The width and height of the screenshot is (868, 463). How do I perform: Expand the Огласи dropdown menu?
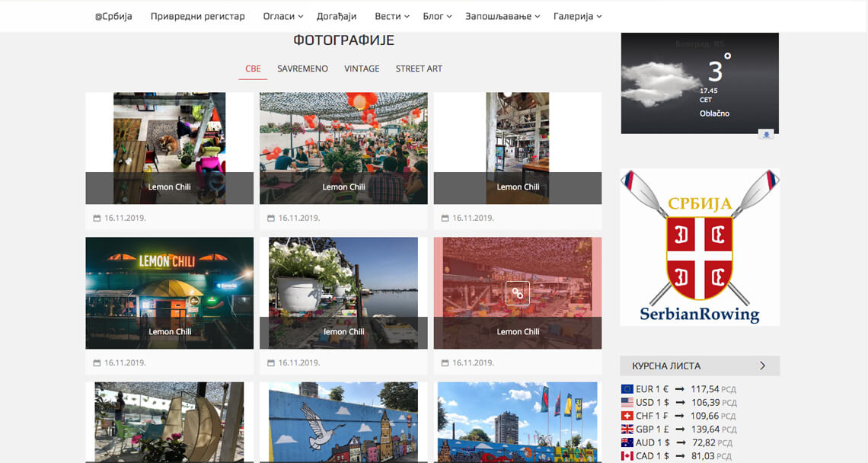click(283, 17)
